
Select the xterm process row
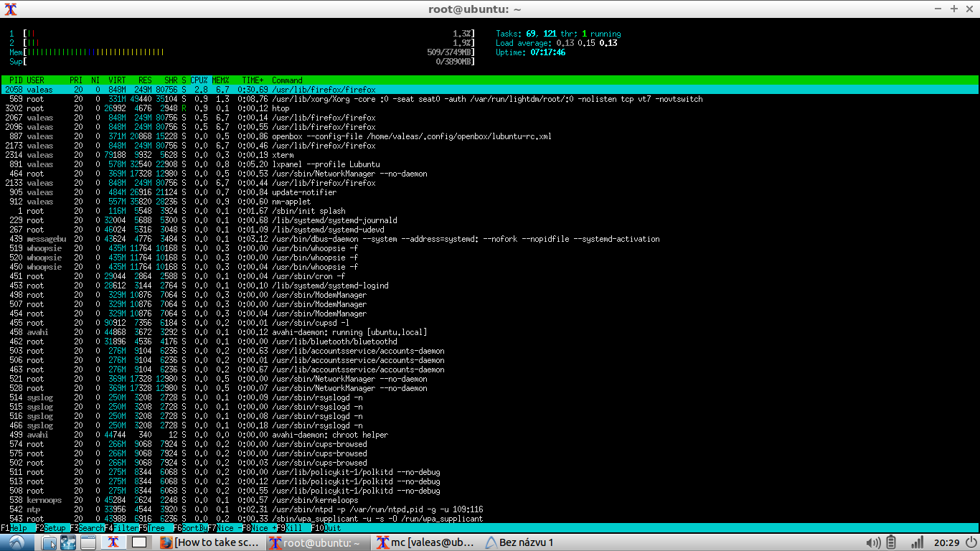coord(490,155)
